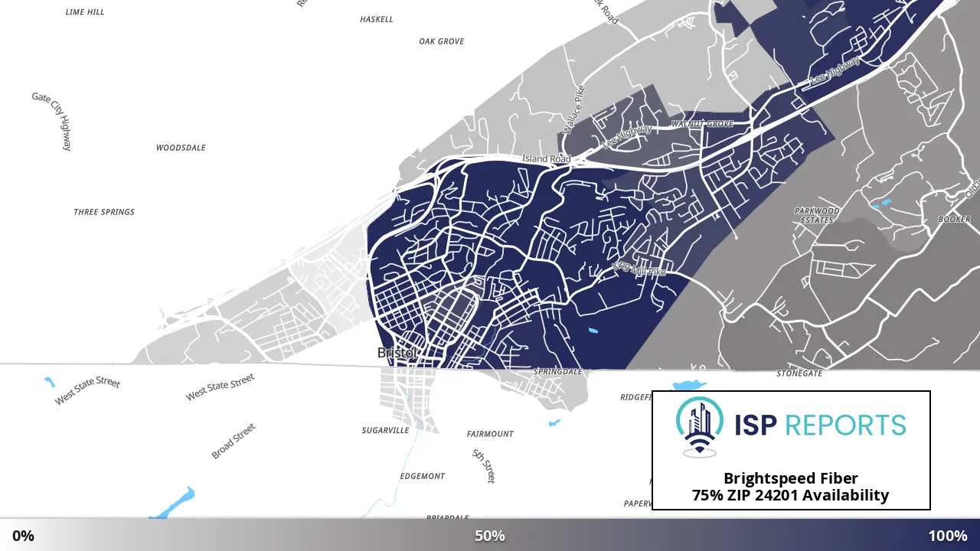Click the EDGEMONT label
Viewport: 980px width, 551px height.
(423, 476)
